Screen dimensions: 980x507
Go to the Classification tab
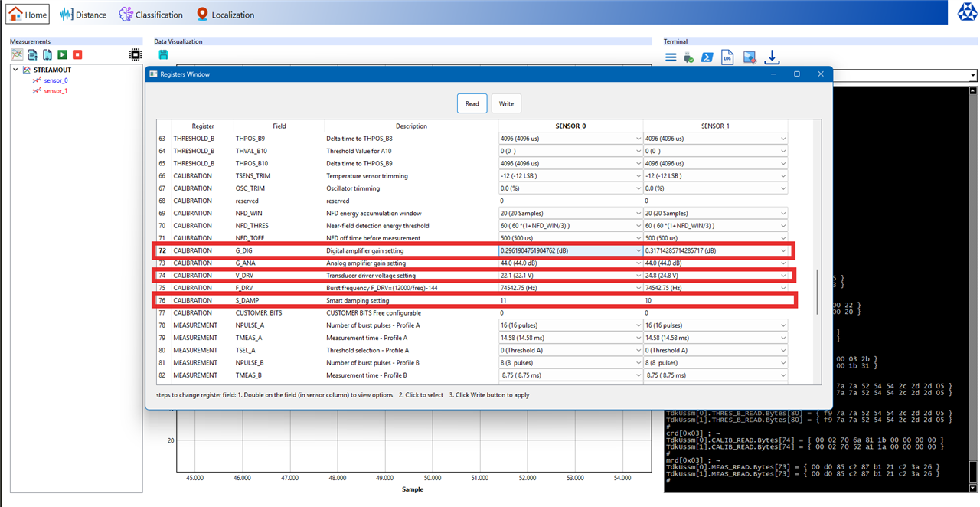pos(151,15)
